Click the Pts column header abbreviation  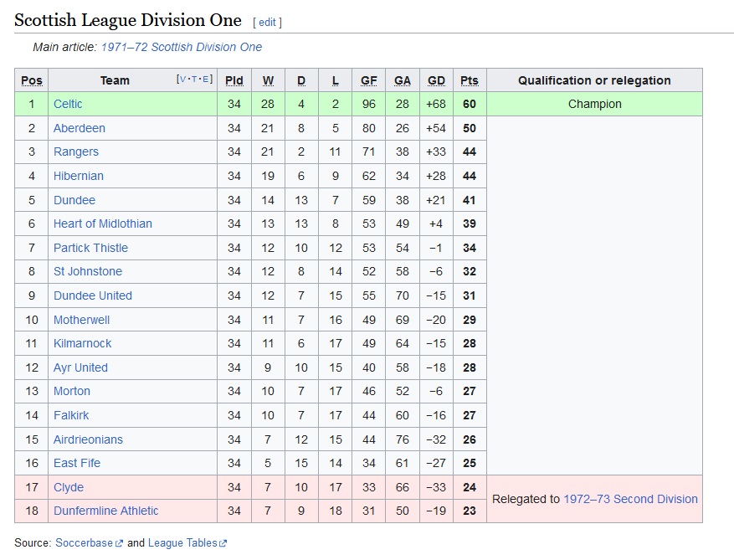470,80
